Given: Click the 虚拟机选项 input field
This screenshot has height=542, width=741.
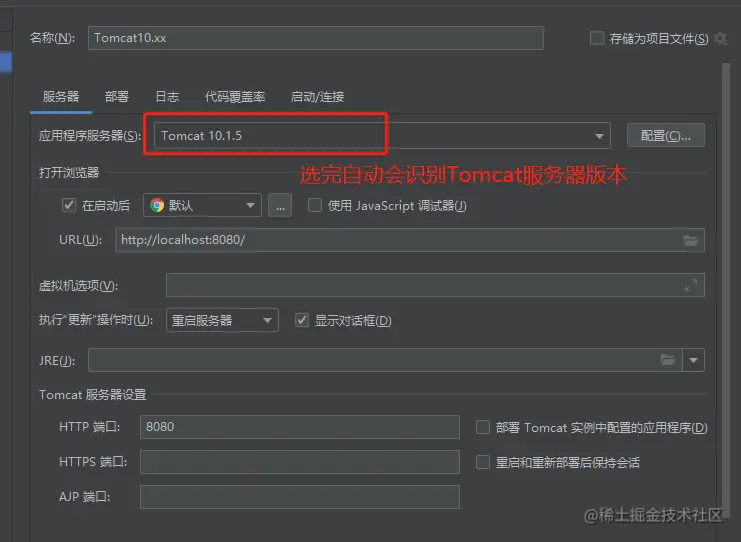Looking at the screenshot, I should (435, 285).
